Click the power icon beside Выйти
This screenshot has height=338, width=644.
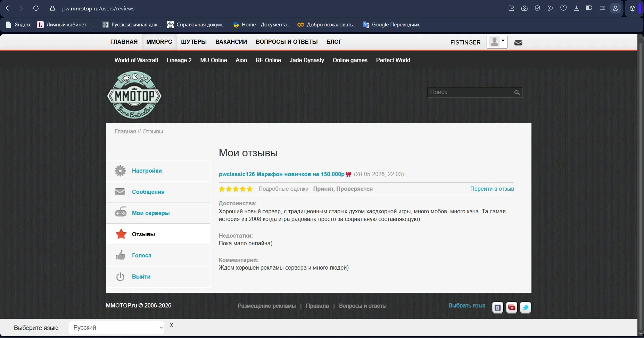(120, 277)
